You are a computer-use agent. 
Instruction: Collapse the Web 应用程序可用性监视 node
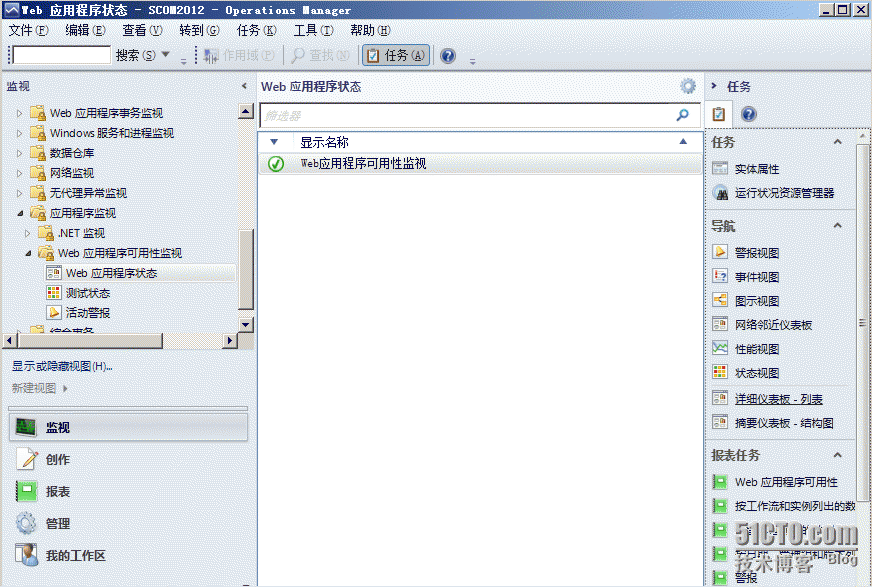tap(28, 253)
